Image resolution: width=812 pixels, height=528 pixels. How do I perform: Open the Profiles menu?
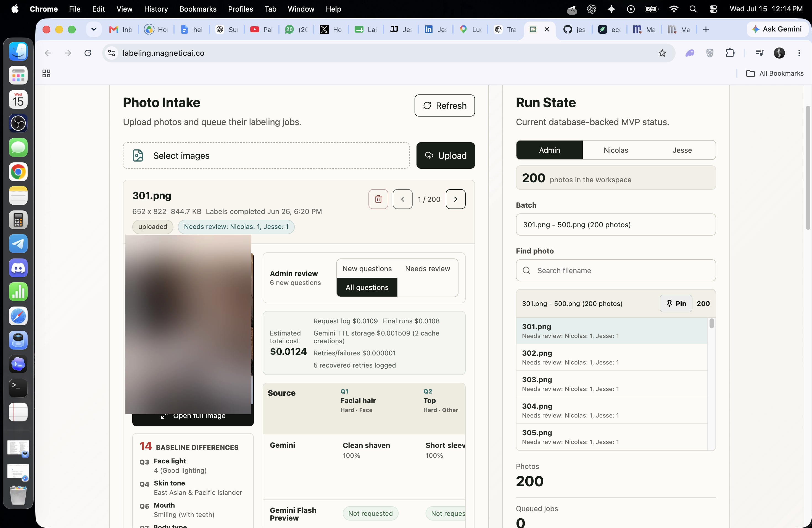click(241, 9)
